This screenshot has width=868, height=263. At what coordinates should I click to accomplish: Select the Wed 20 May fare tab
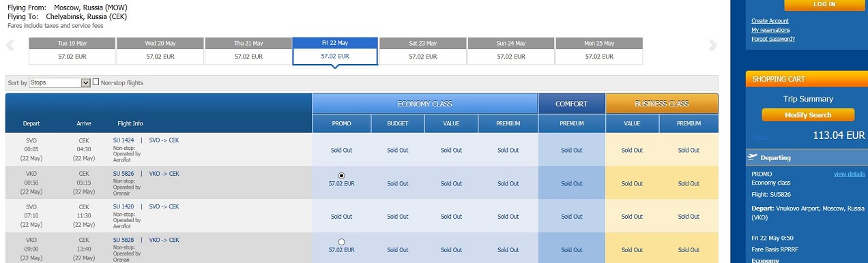coord(160,50)
